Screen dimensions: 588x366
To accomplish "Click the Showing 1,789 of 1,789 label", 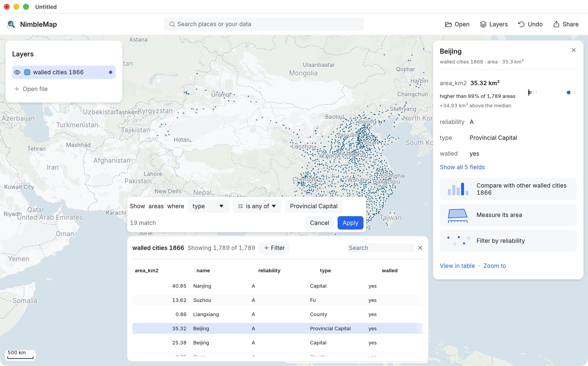I will pyautogui.click(x=221, y=248).
